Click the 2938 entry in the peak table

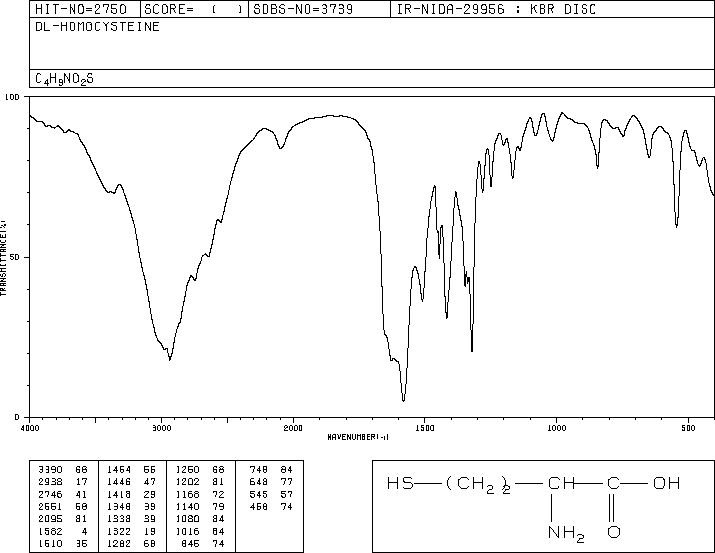tap(50, 482)
